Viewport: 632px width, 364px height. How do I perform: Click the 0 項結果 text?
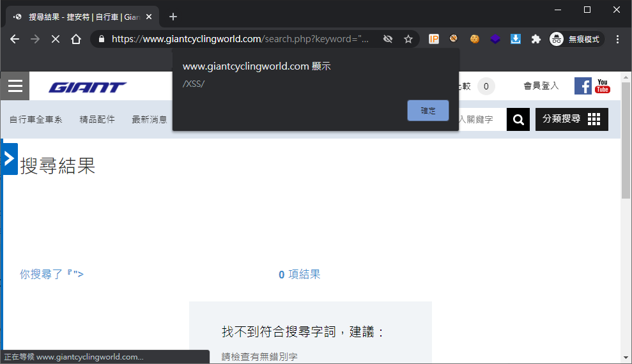pos(300,275)
